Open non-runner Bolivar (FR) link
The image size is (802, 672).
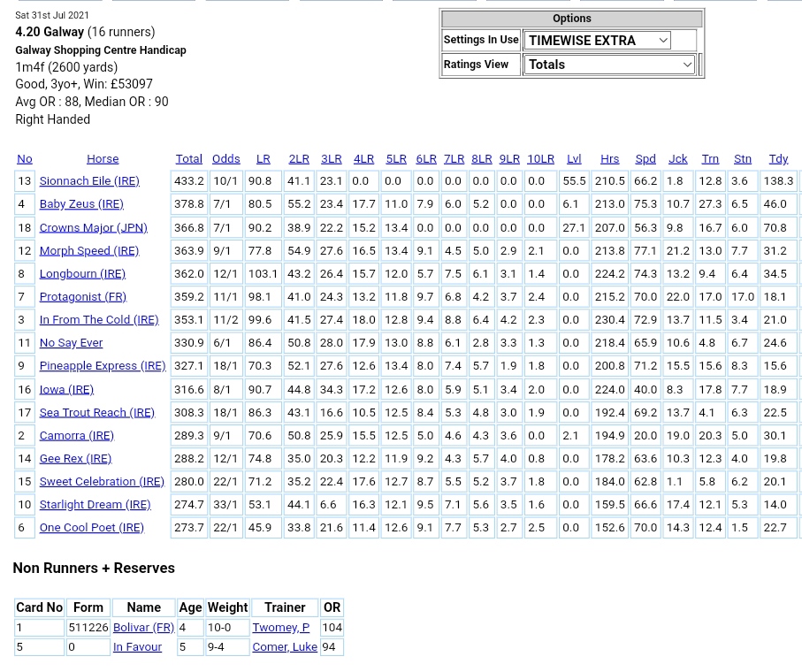[x=142, y=627]
